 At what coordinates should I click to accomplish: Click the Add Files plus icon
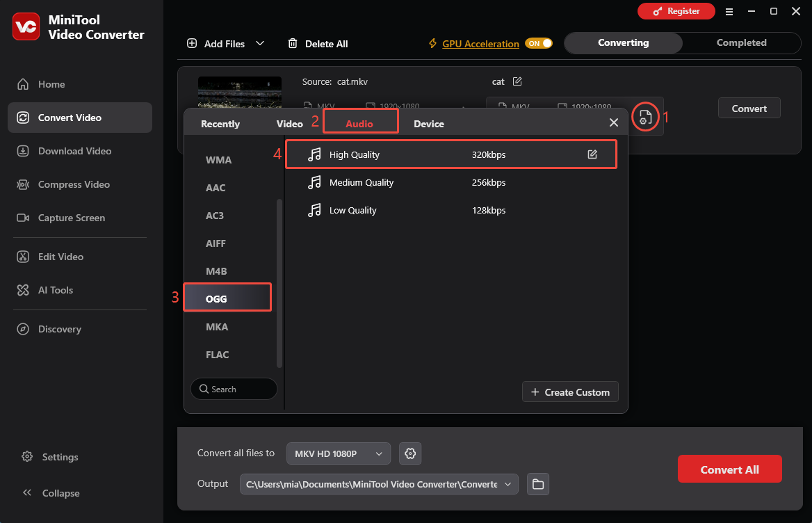[192, 44]
